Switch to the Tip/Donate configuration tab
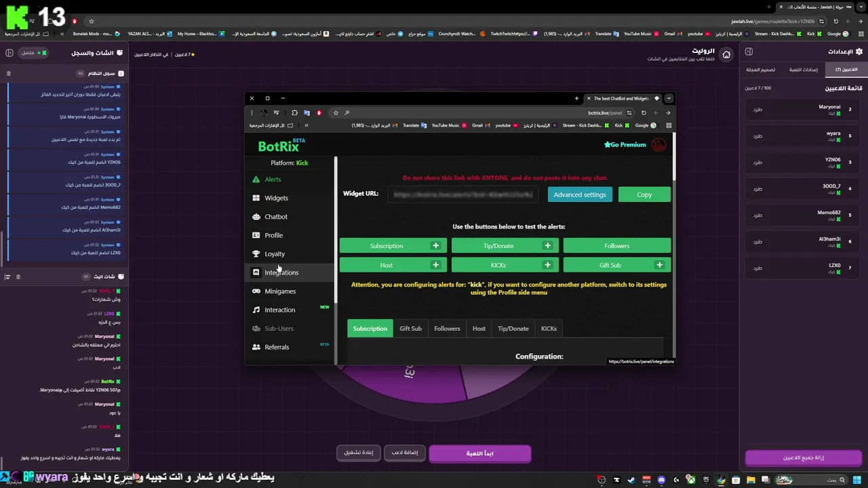Viewport: 868px width, 488px height. pyautogui.click(x=513, y=329)
